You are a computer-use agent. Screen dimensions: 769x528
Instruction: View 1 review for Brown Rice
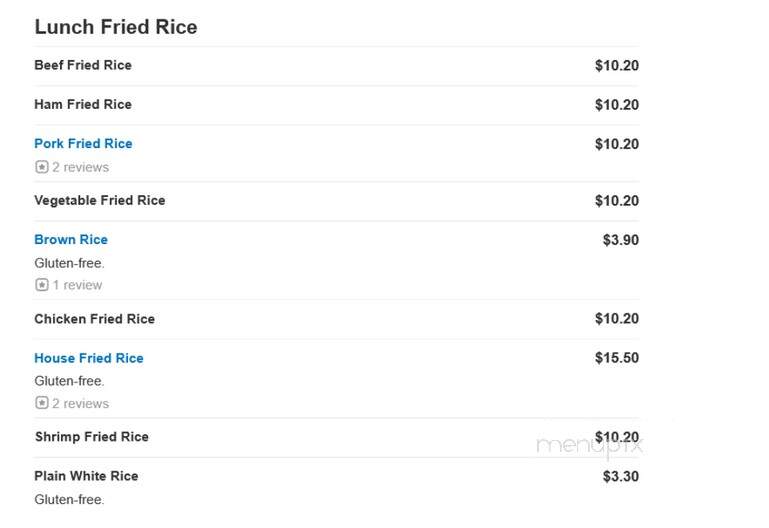77,285
